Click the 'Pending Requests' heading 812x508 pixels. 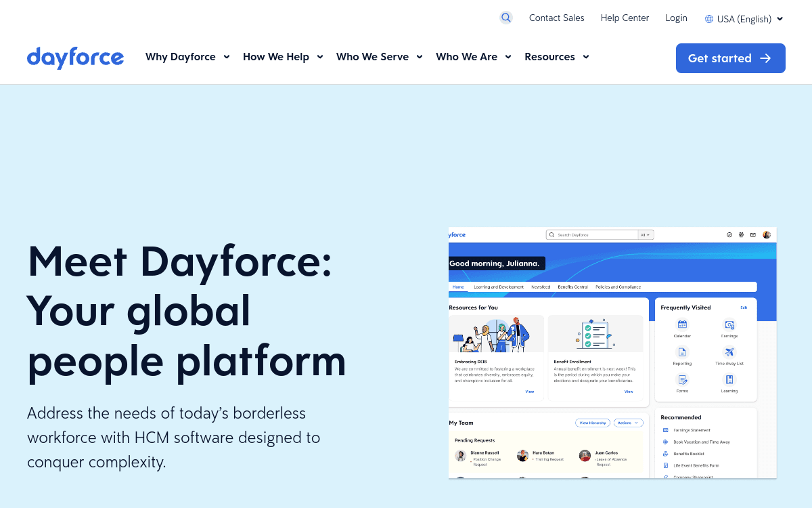pos(474,440)
